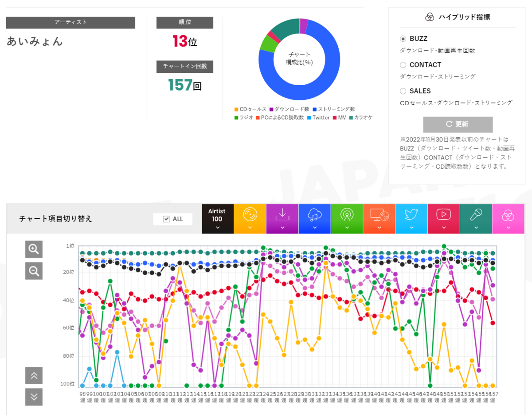The height and width of the screenshot is (415, 532).
Task: Click the rank value 13位
Action: coord(185,41)
